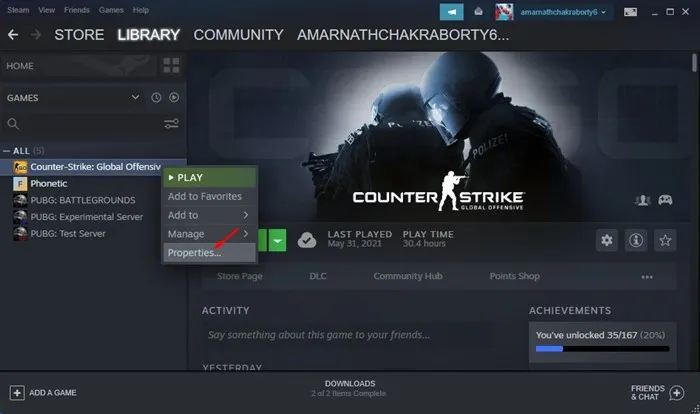Click the achievements unlocked 35/167 text
Viewport: 700px width, 414px height.
click(600, 335)
